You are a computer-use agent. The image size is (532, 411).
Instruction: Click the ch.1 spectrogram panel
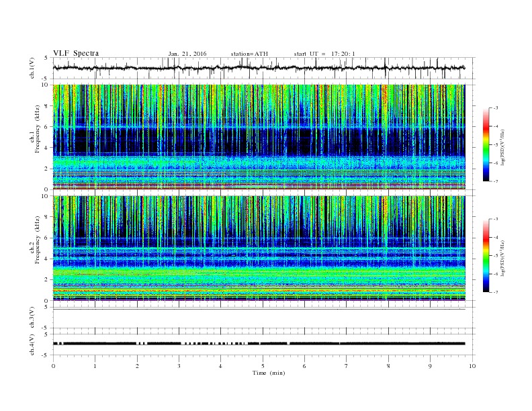click(259, 137)
